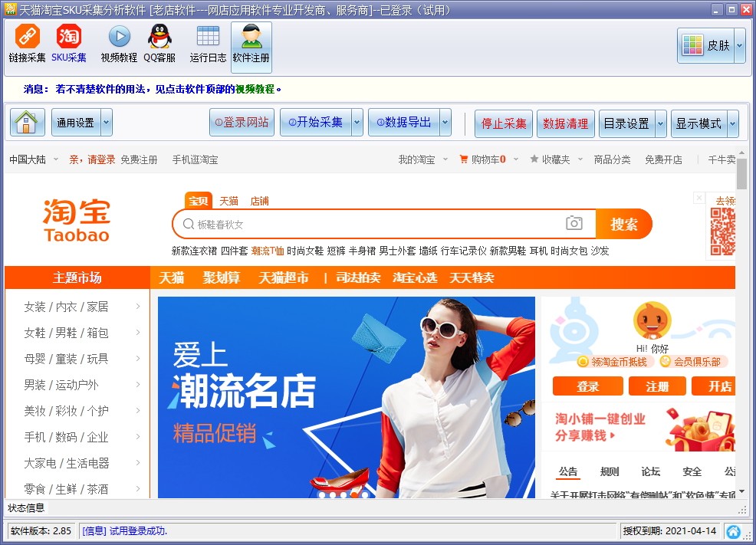
Task: Click the camera image search icon
Action: click(x=574, y=223)
